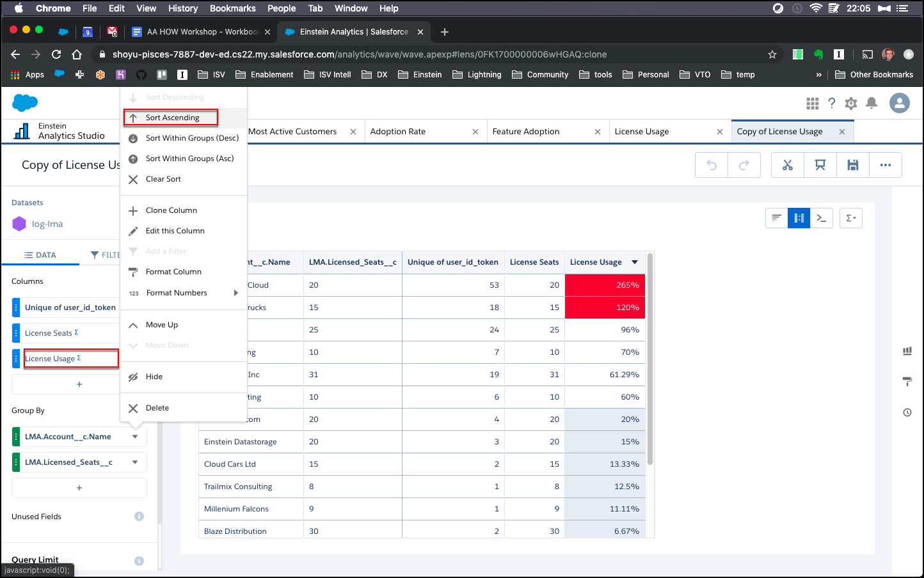Open a new Chrome tab

[x=445, y=32]
